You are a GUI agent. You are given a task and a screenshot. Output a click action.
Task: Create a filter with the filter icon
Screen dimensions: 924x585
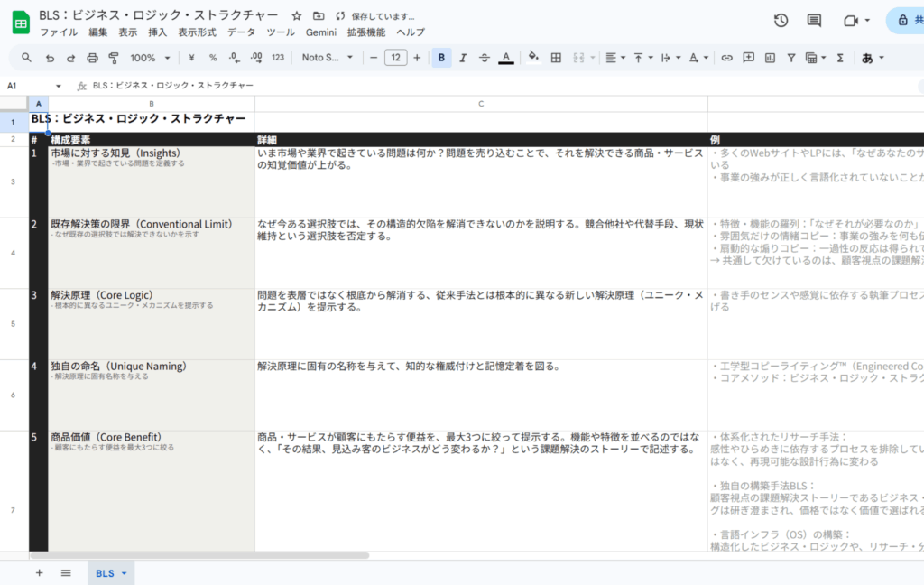[791, 56]
